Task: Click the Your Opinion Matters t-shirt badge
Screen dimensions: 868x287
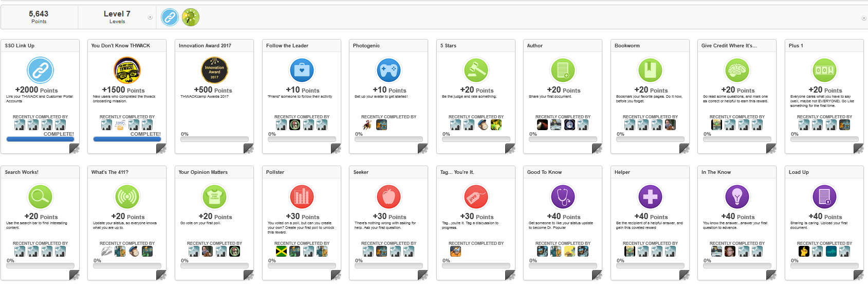Action: coord(214,196)
